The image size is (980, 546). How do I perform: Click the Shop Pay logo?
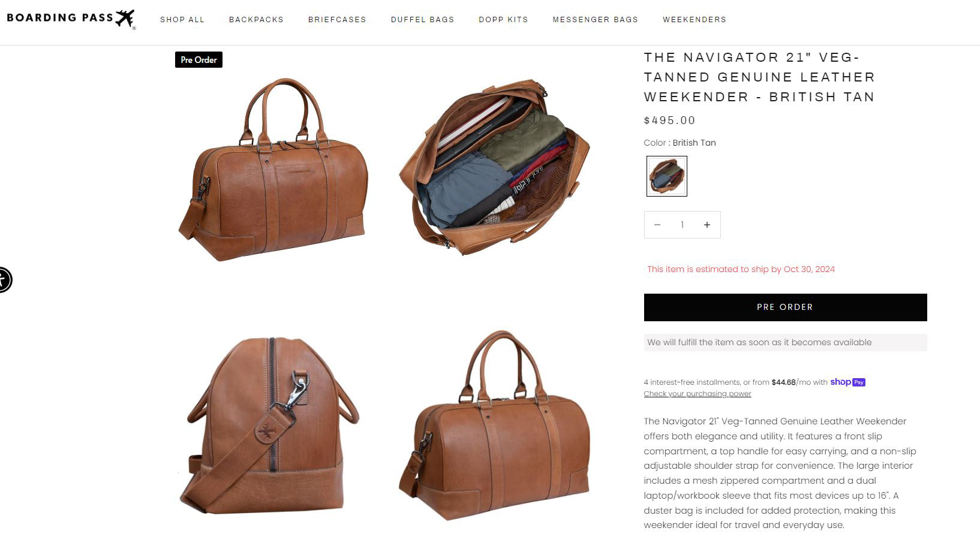(x=847, y=382)
